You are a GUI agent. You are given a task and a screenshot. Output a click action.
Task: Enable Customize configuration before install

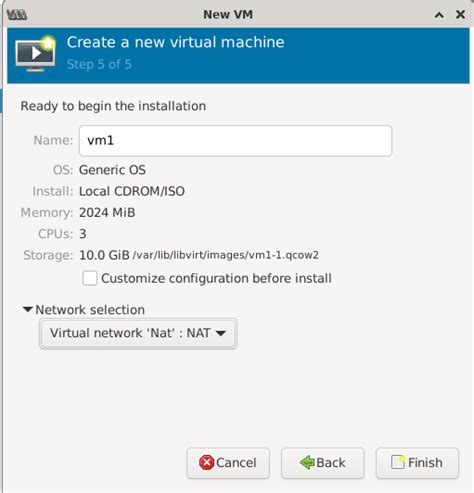point(90,278)
